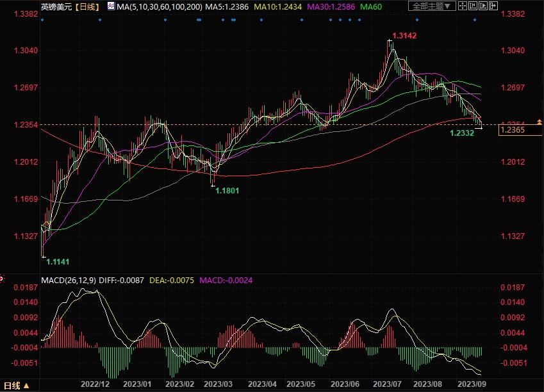Open the 全部主题 dropdown
Screen dimensions: 544x392
(432, 6)
